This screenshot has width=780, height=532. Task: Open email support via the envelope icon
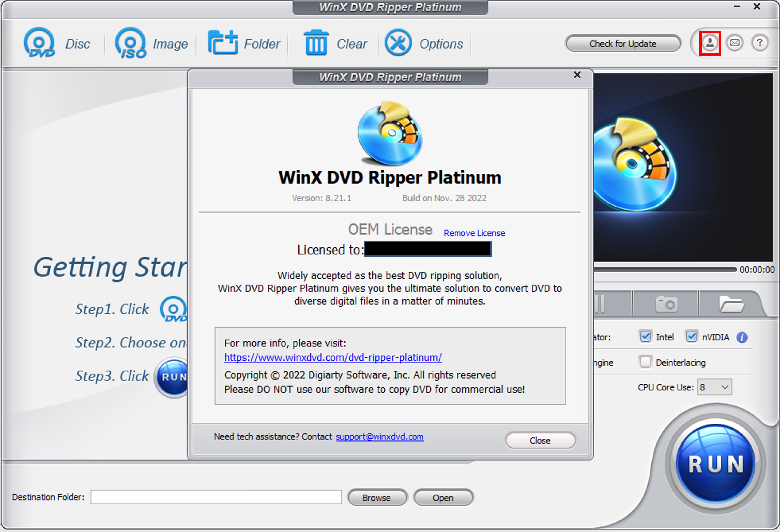click(x=735, y=43)
